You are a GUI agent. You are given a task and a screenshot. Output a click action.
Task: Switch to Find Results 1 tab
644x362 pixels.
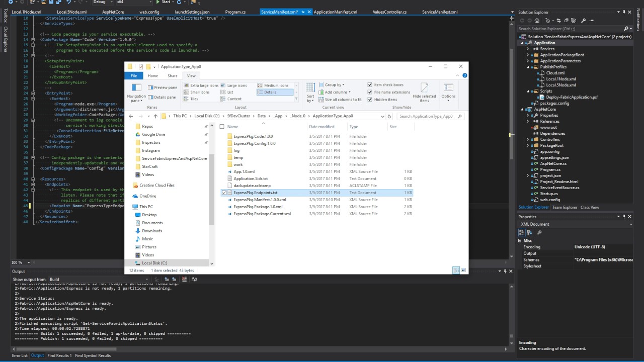(x=59, y=355)
